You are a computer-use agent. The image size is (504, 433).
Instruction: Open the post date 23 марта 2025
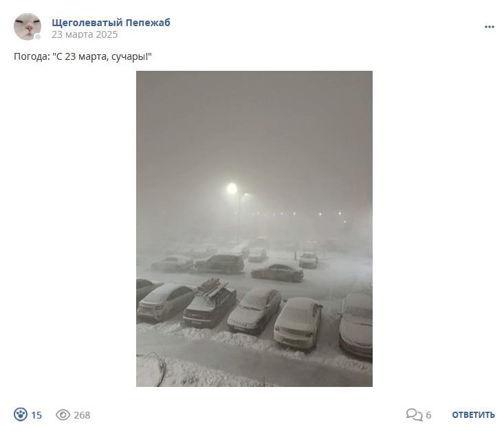click(x=85, y=34)
